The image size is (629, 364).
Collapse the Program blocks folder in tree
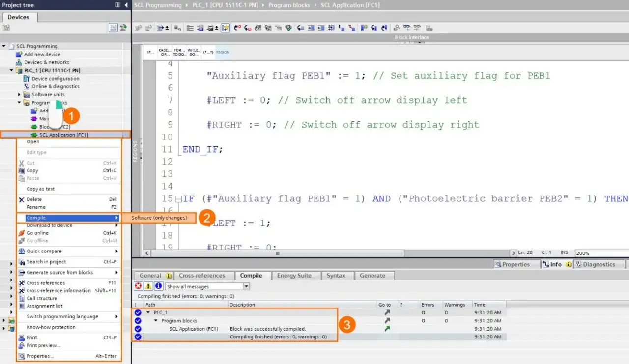point(20,103)
